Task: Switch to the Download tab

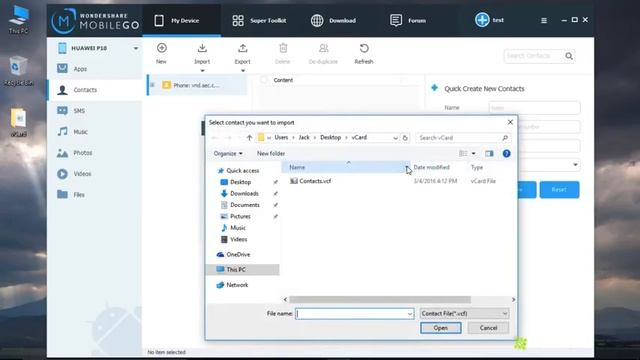Action: [x=333, y=20]
